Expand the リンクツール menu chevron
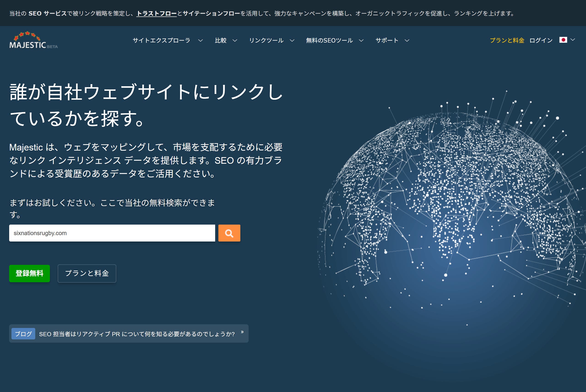 [292, 40]
